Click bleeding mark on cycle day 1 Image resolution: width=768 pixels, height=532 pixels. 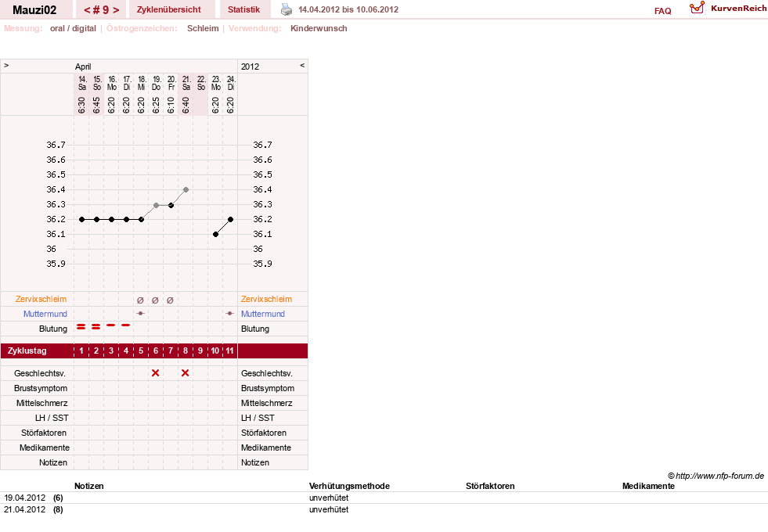[x=81, y=326]
